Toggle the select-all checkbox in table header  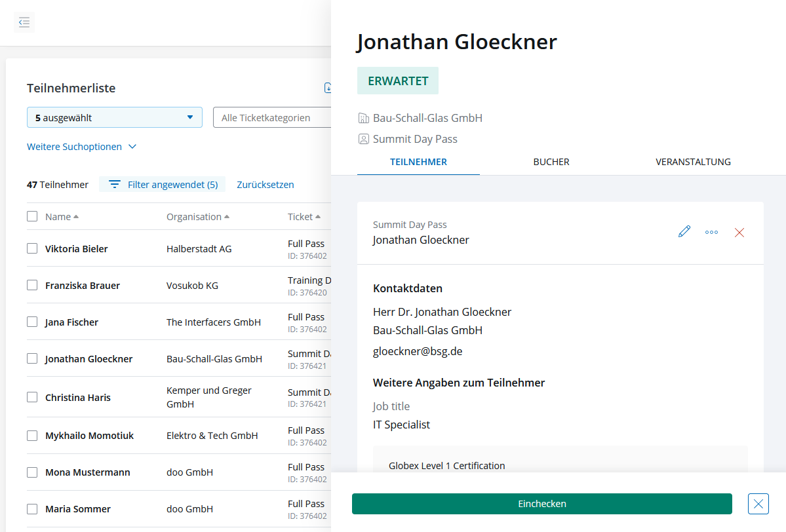coord(32,216)
